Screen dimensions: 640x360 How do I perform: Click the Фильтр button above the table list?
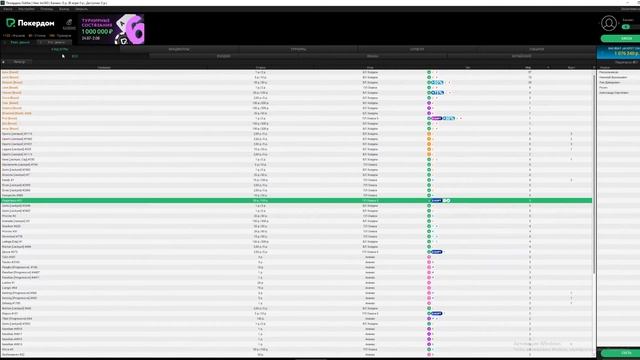pyautogui.click(x=19, y=62)
